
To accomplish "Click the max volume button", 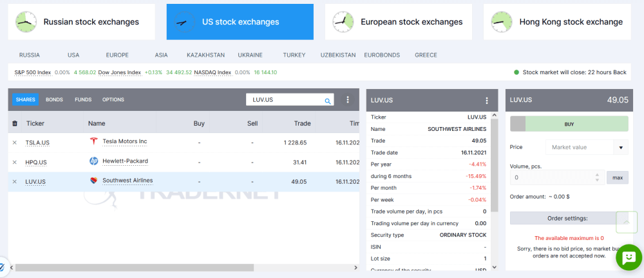I will point(618,177).
